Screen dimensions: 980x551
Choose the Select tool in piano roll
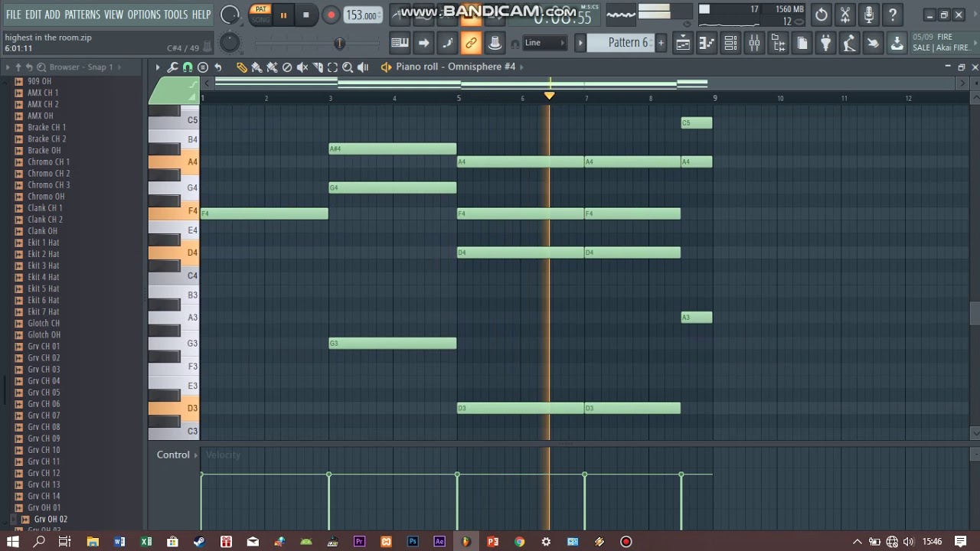click(x=332, y=67)
